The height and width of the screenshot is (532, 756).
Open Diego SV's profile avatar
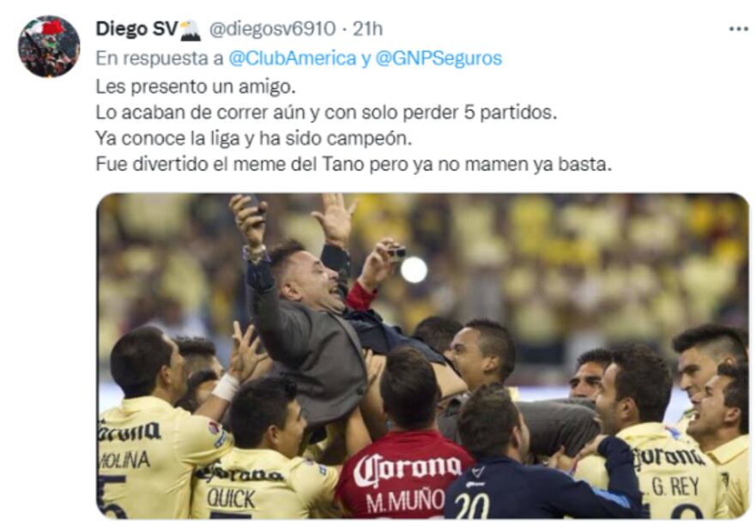(49, 46)
